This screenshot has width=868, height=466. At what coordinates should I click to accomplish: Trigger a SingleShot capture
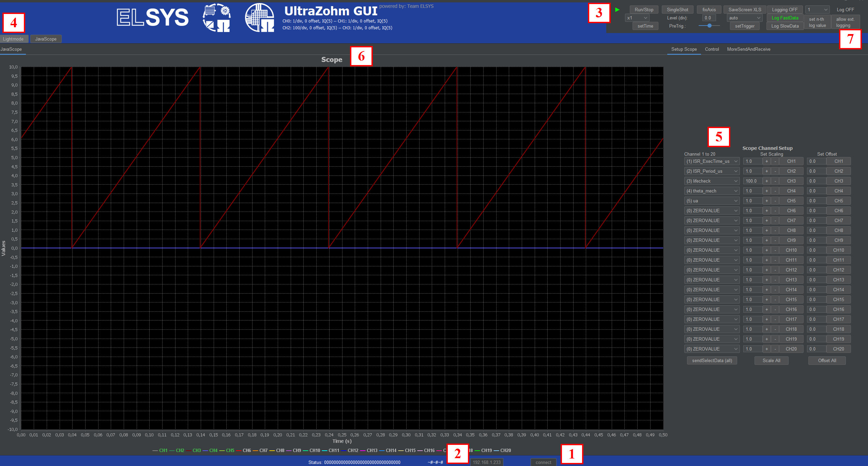coord(677,9)
